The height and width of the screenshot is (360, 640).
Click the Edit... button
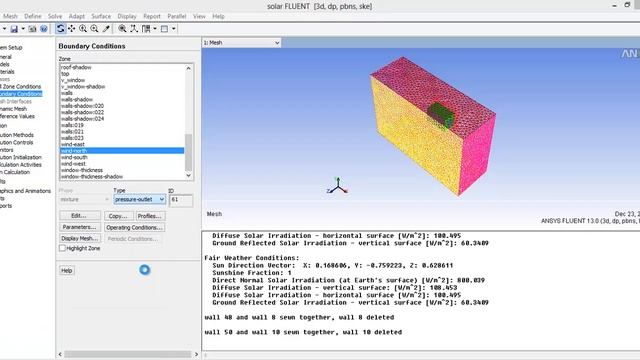coord(80,216)
